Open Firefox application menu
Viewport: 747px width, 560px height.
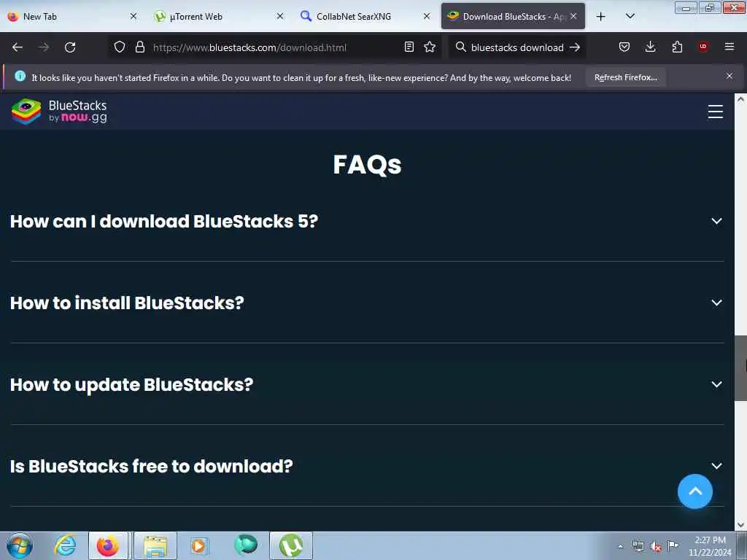[x=729, y=47]
